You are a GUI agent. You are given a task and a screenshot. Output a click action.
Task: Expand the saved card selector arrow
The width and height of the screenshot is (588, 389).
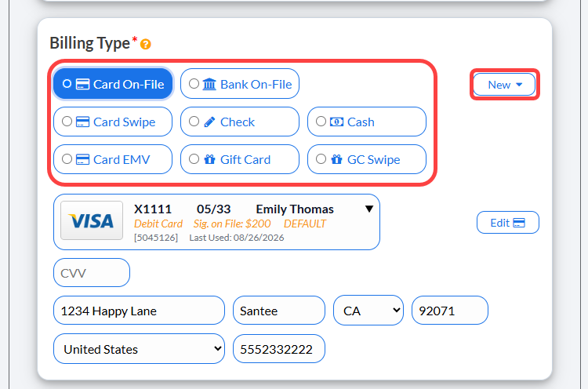(369, 209)
